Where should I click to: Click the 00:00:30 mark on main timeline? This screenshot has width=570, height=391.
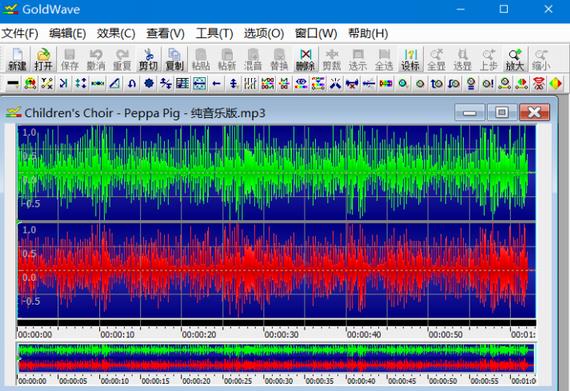[x=281, y=334]
